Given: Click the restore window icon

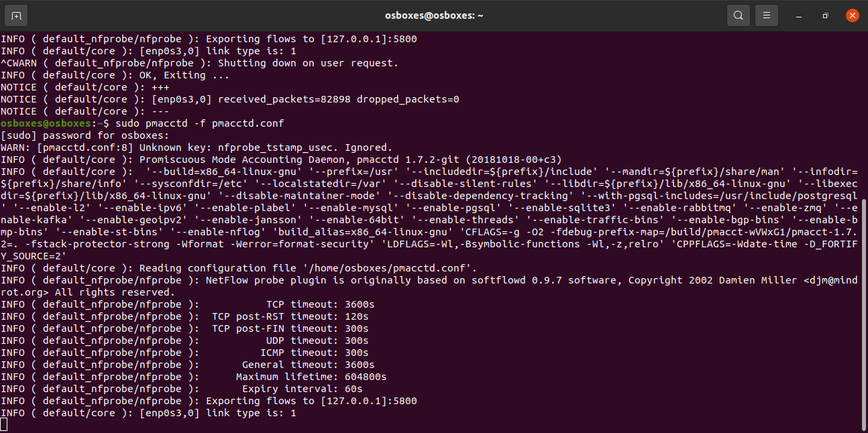Looking at the screenshot, I should [x=825, y=14].
